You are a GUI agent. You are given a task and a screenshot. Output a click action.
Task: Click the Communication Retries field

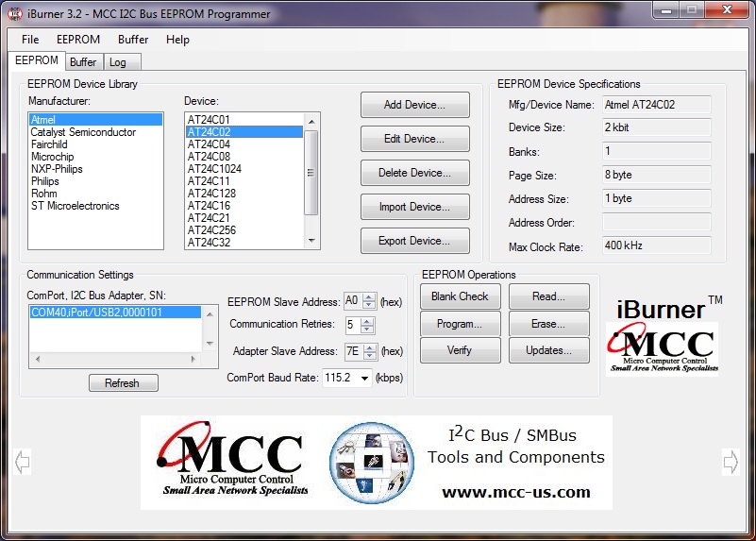(x=352, y=325)
